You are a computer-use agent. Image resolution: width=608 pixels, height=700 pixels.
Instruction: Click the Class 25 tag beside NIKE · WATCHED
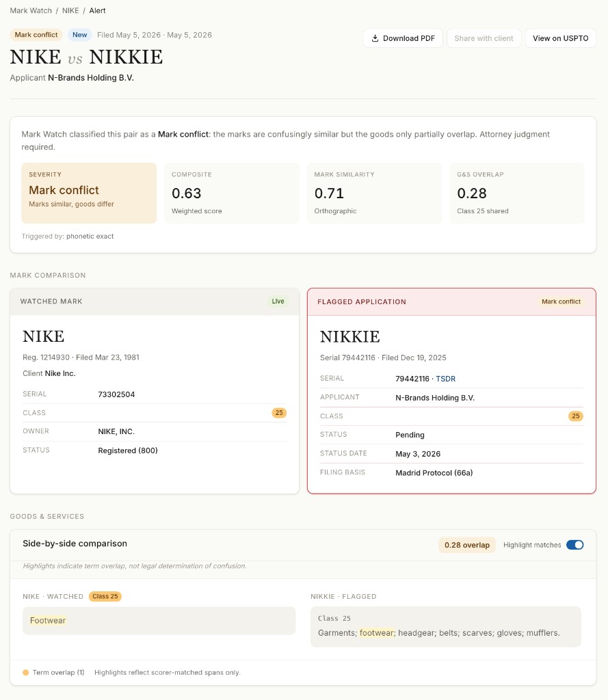tap(105, 596)
